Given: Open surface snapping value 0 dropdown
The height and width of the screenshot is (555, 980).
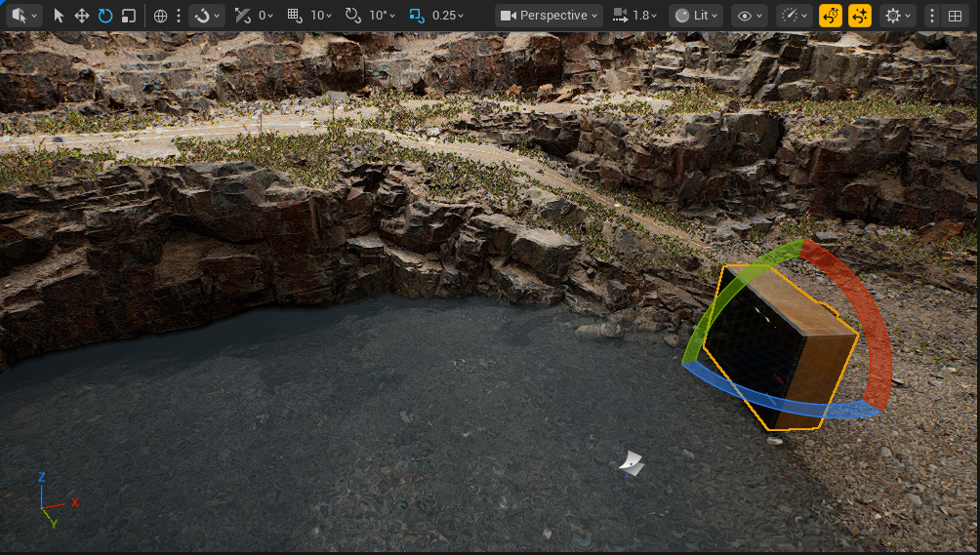Looking at the screenshot, I should [x=265, y=16].
